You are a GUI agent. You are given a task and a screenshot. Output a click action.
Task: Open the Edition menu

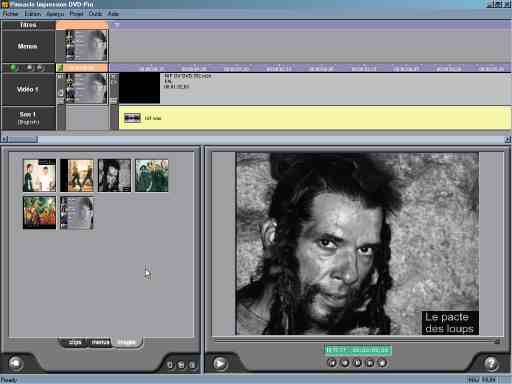[33, 14]
